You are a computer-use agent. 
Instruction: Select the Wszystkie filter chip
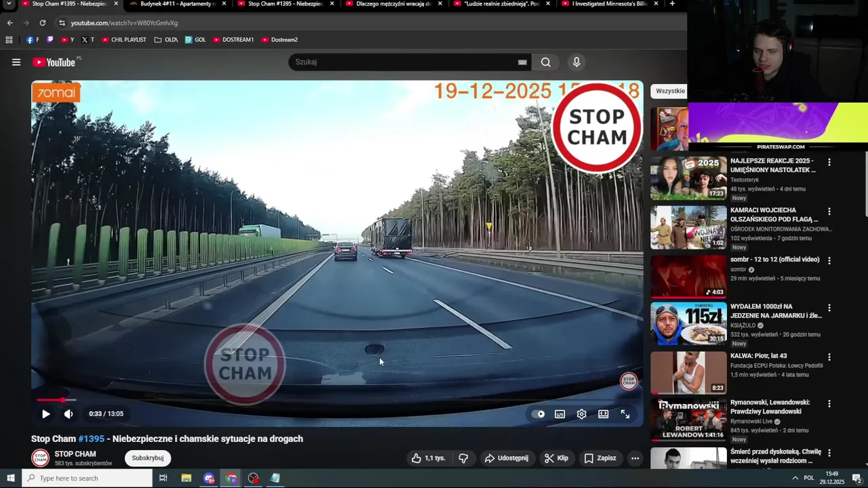(x=670, y=91)
